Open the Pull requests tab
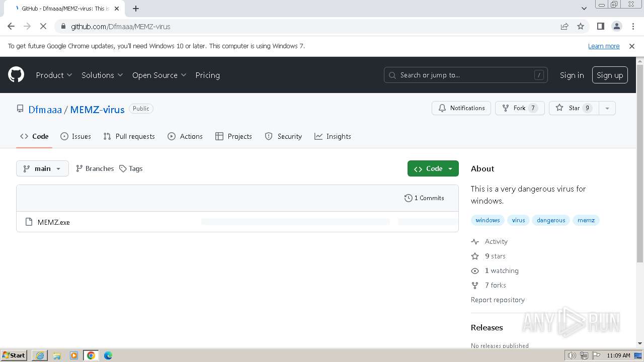The image size is (644, 362). pos(129,136)
